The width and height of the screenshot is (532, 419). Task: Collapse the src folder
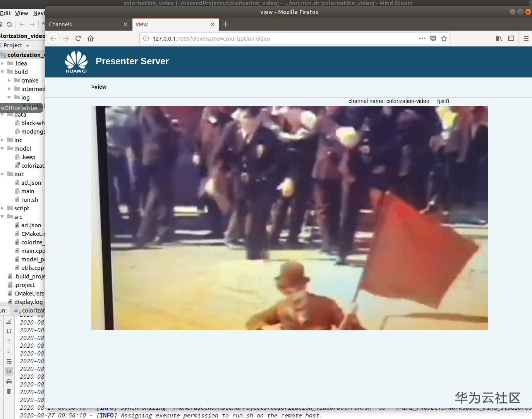[2, 216]
